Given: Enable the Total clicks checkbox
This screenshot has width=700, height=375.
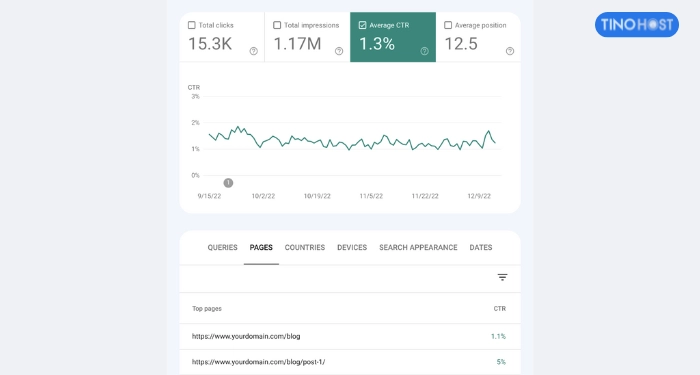Looking at the screenshot, I should tap(192, 25).
